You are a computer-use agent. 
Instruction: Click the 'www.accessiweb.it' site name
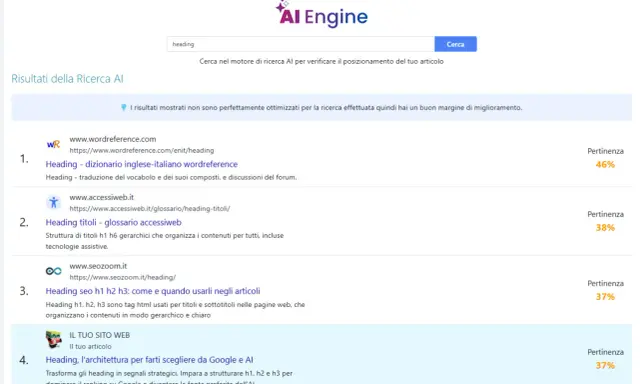point(102,197)
